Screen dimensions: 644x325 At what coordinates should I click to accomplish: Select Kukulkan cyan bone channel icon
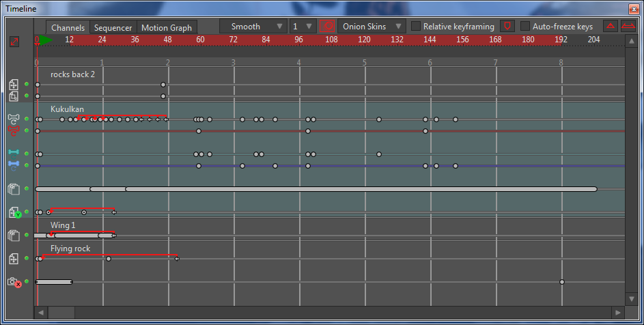[x=14, y=154]
